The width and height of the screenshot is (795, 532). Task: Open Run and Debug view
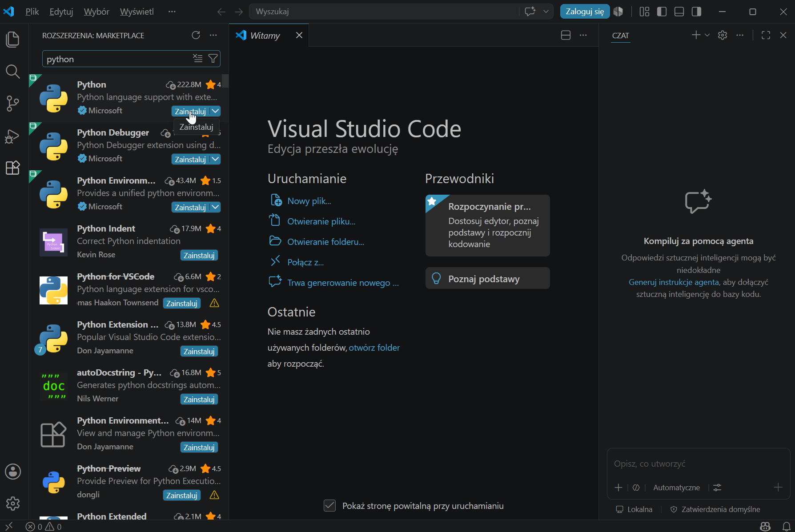coord(12,136)
